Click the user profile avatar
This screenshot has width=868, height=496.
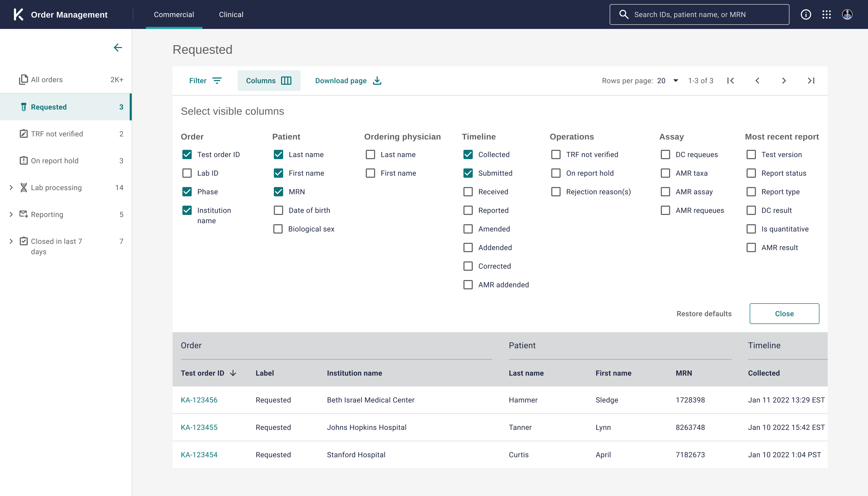click(x=847, y=15)
